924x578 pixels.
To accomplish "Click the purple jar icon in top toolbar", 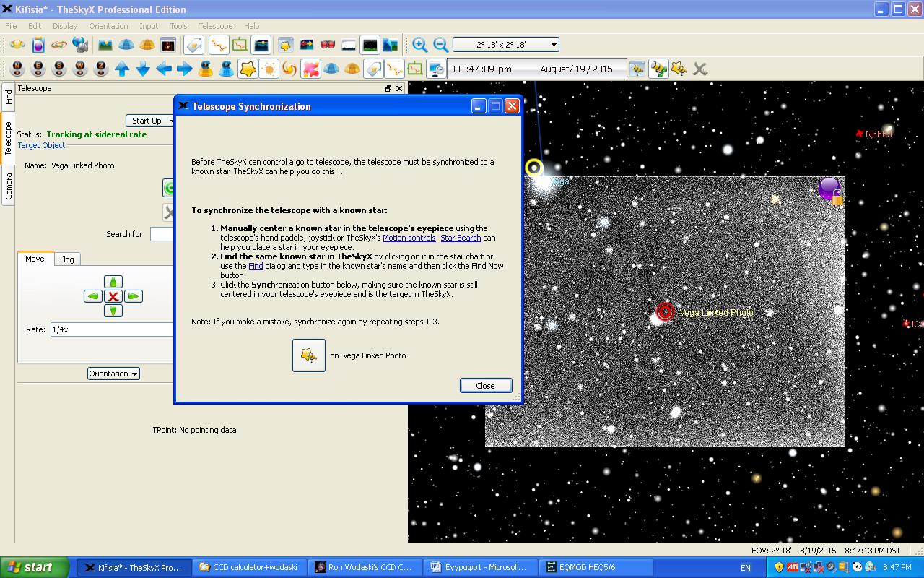I will 38,45.
